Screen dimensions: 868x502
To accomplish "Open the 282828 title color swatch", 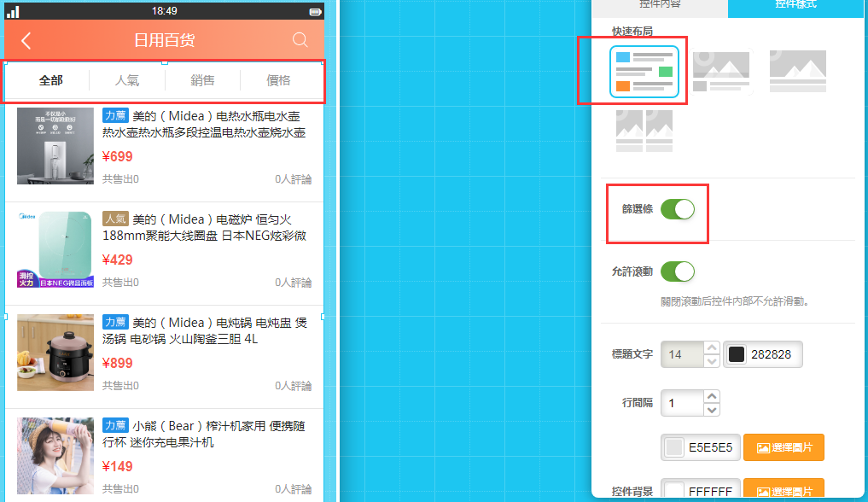I will point(737,354).
